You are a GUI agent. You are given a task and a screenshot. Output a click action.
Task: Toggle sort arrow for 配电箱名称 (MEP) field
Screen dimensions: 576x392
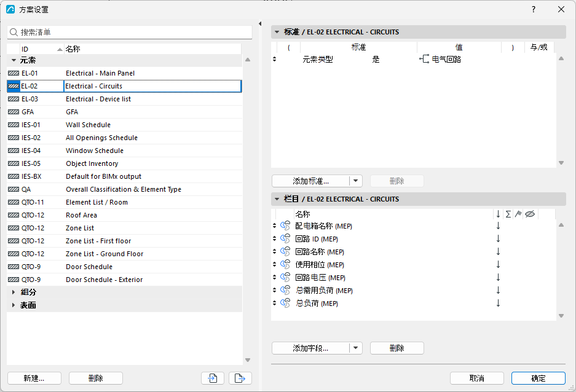click(x=498, y=225)
